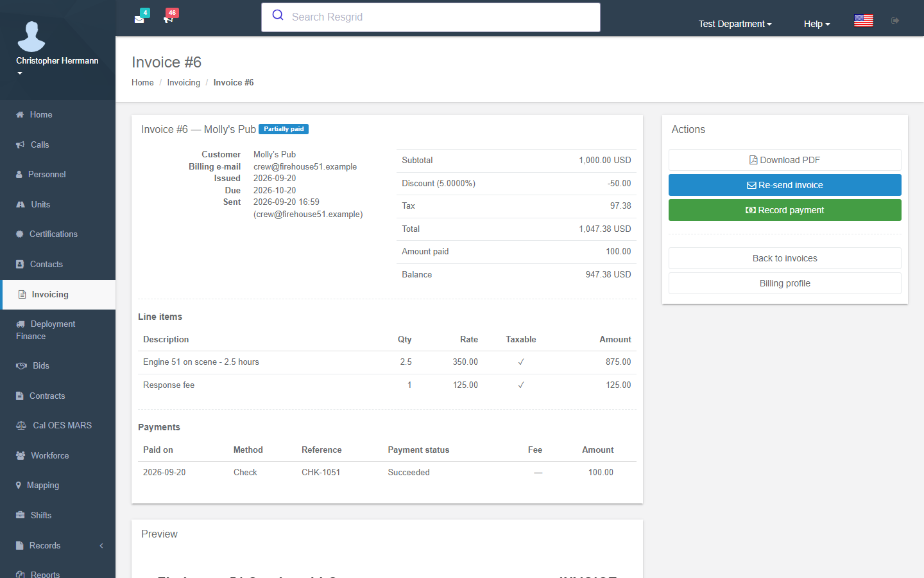Click the Mapping pin icon
This screenshot has height=578, width=924.
(x=19, y=486)
